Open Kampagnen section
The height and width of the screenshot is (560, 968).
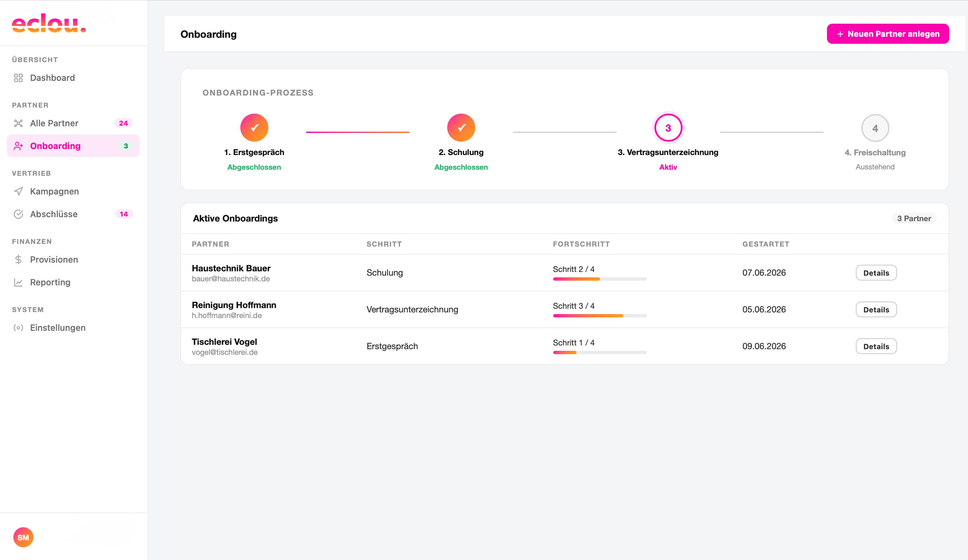(73, 191)
